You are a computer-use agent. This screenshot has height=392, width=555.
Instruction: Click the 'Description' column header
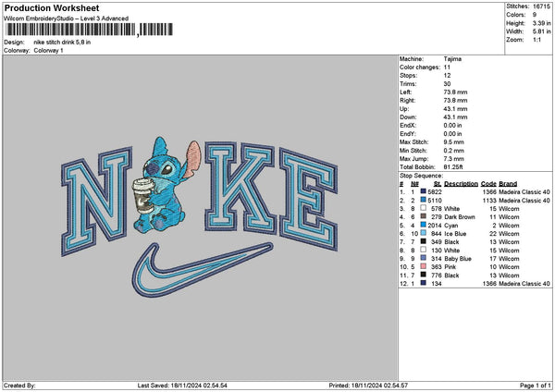461,184
